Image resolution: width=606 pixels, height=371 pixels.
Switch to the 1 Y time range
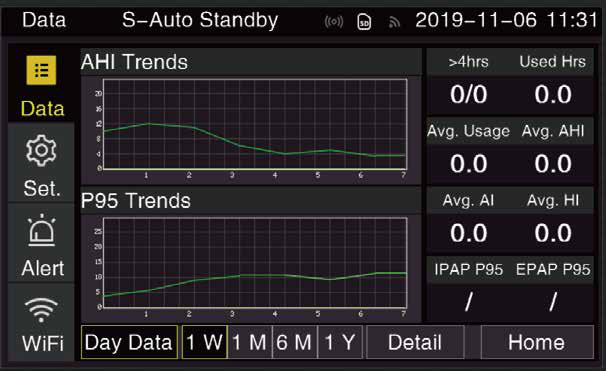340,342
